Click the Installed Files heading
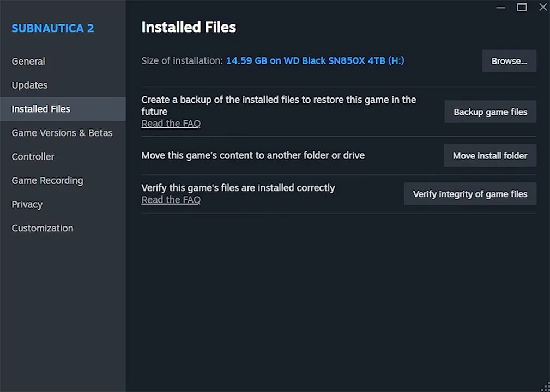The width and height of the screenshot is (550, 392). (x=189, y=27)
